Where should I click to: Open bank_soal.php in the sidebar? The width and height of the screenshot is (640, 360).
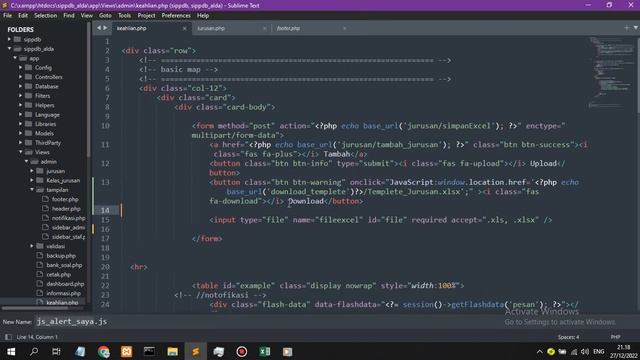pyautogui.click(x=64, y=265)
